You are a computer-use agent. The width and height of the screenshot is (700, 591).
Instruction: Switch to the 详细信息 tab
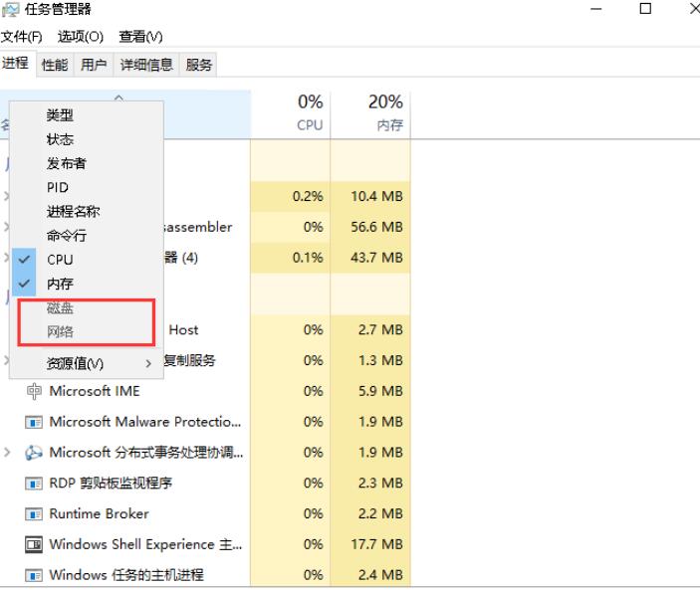[146, 65]
